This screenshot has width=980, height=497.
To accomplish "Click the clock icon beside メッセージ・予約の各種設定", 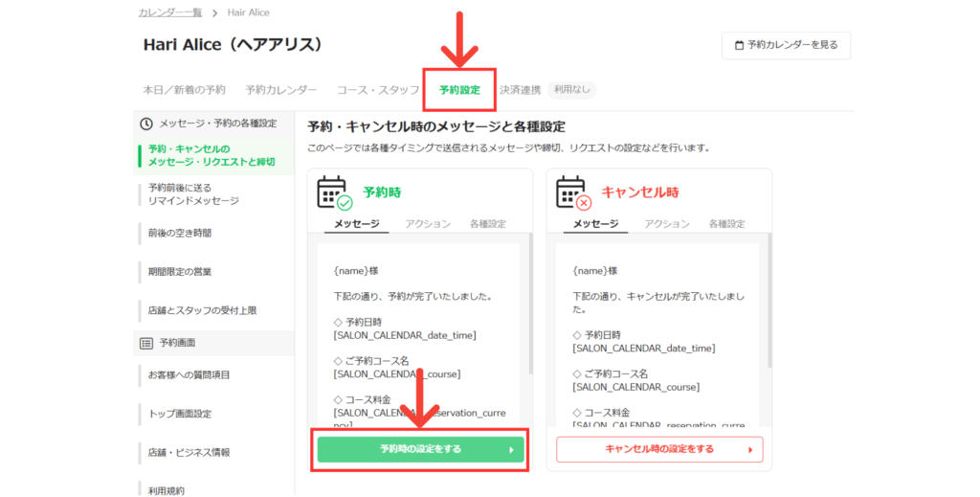I will (x=146, y=124).
